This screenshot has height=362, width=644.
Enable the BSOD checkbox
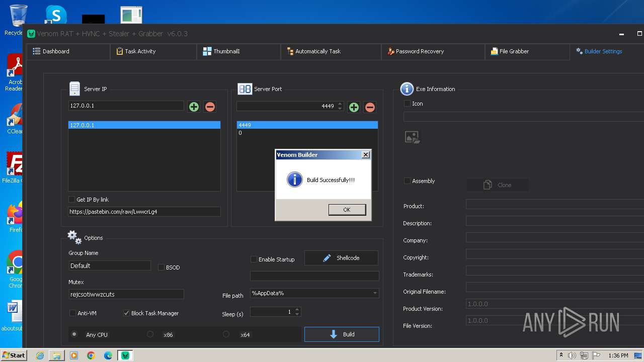162,267
